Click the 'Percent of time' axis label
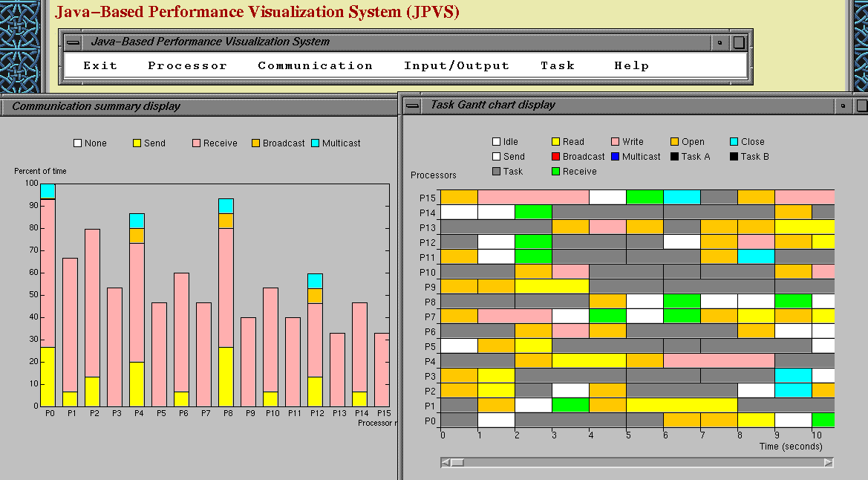 point(40,172)
